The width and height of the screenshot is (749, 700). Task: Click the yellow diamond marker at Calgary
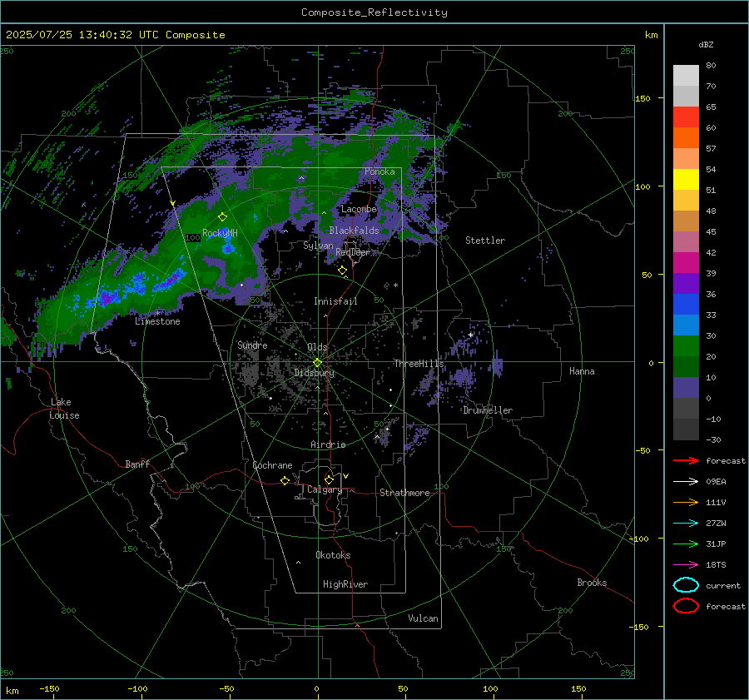pyautogui.click(x=329, y=479)
